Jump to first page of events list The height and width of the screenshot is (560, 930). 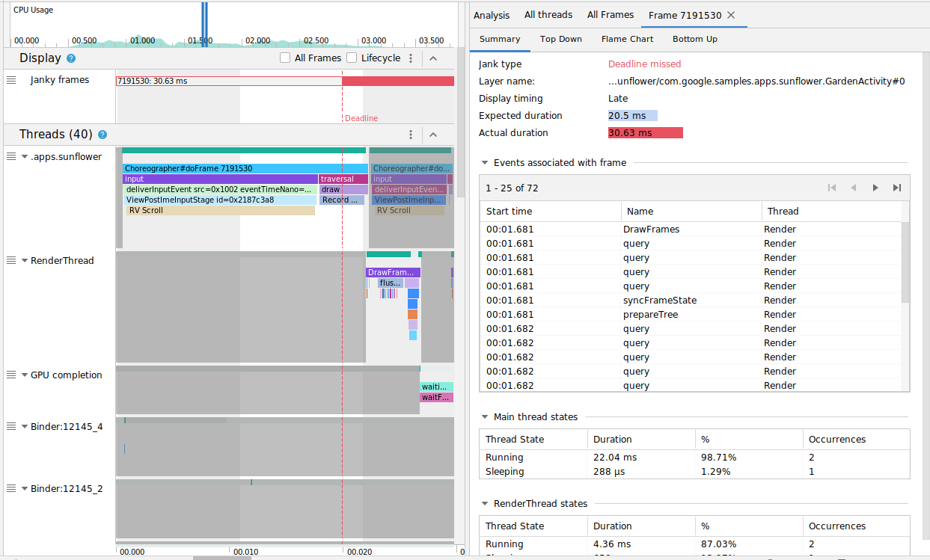click(x=832, y=188)
